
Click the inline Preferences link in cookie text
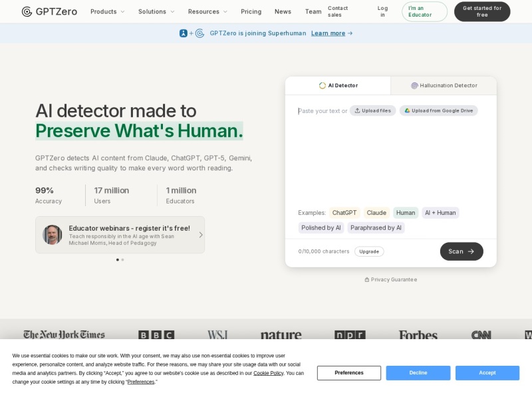(141, 382)
